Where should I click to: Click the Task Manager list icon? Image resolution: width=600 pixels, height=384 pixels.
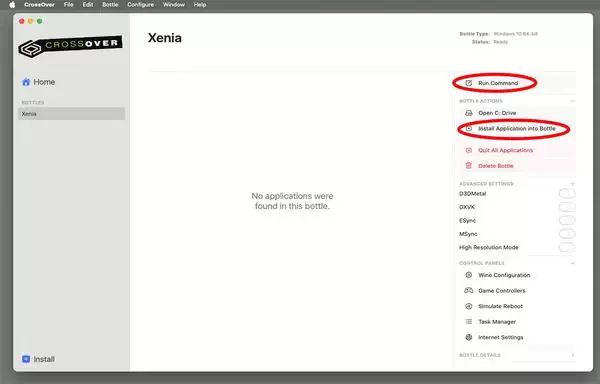468,322
